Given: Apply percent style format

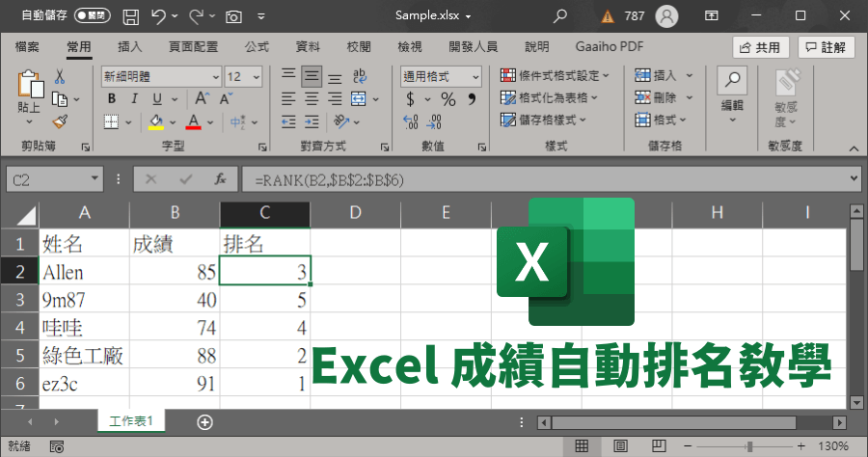Looking at the screenshot, I should coord(448,99).
